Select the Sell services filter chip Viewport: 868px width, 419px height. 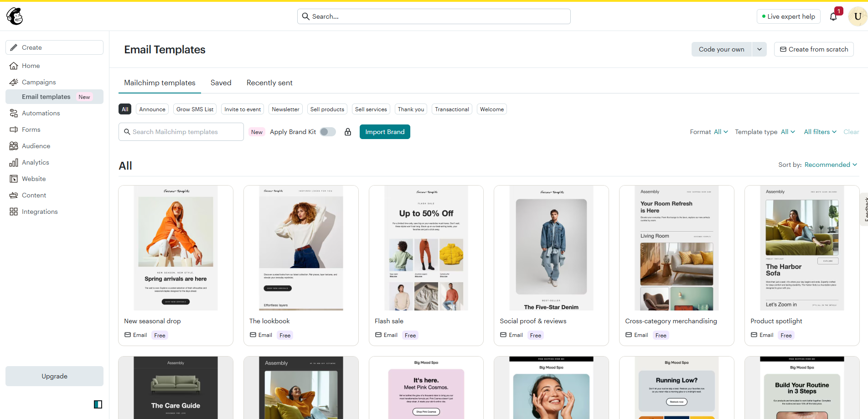[x=371, y=109]
